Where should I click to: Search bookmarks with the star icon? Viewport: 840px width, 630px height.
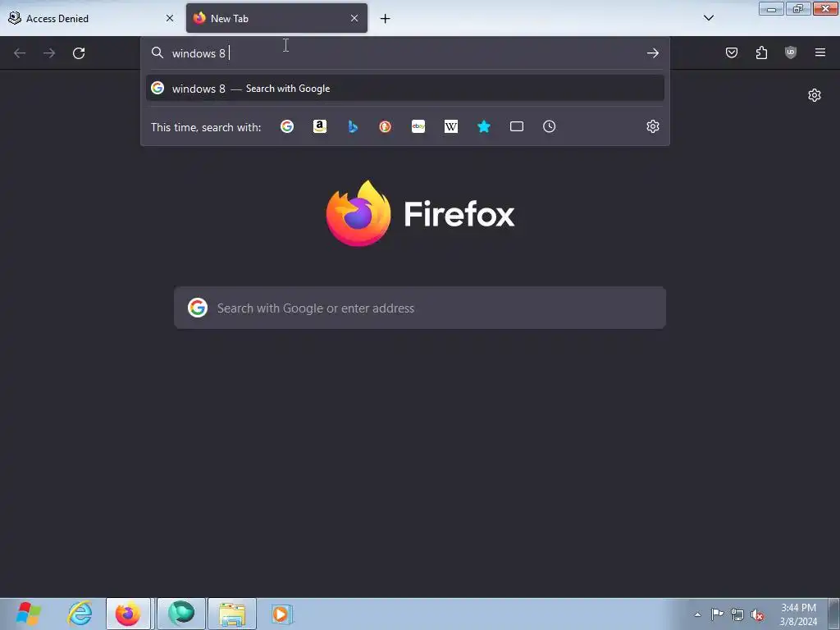(484, 126)
